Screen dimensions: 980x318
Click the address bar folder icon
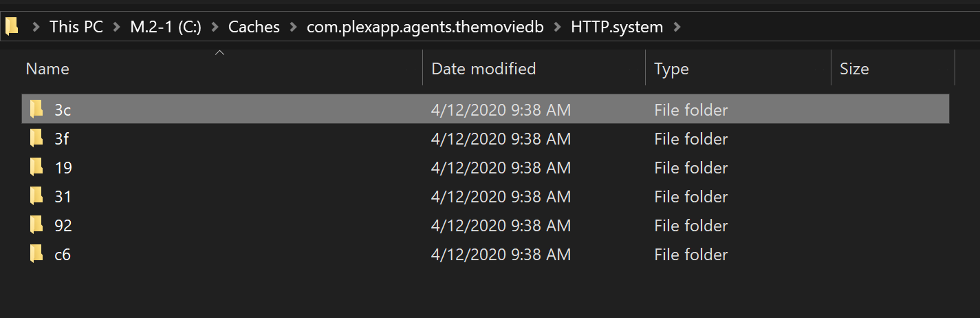12,27
